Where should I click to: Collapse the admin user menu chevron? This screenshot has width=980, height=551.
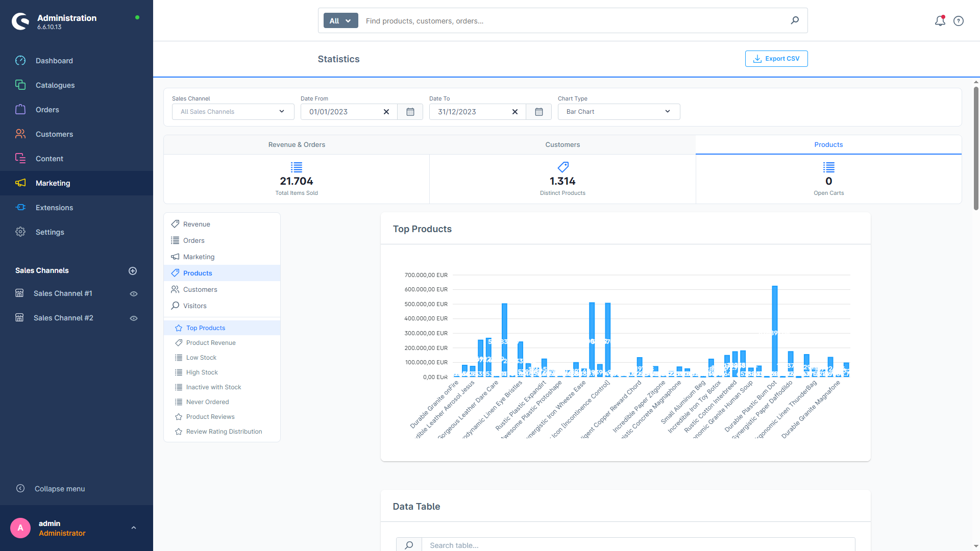(x=133, y=528)
